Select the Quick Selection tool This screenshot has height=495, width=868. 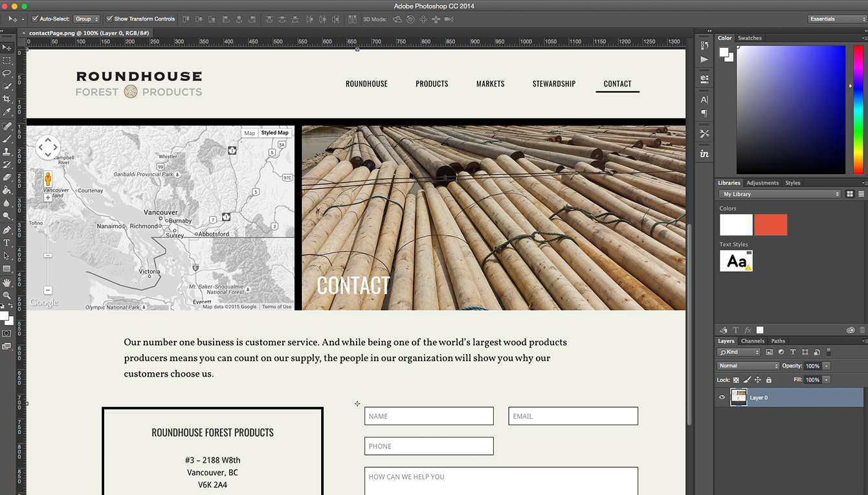coord(6,87)
